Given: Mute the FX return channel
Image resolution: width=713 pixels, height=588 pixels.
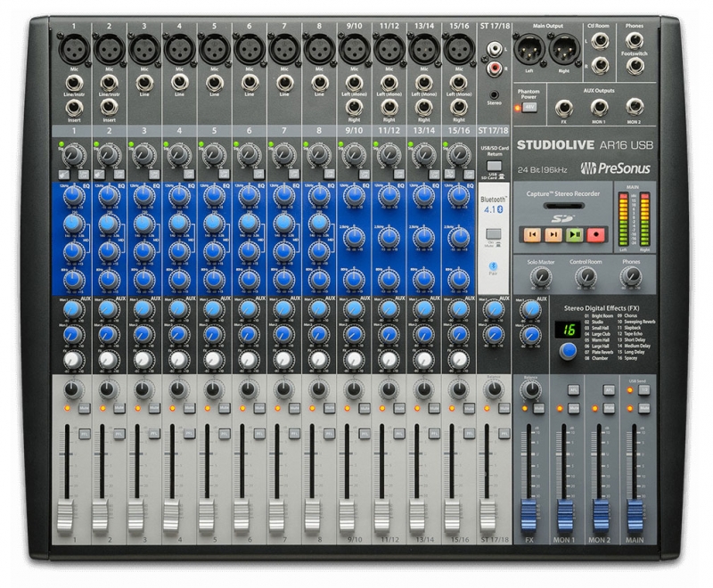Looking at the screenshot, I should (x=539, y=408).
